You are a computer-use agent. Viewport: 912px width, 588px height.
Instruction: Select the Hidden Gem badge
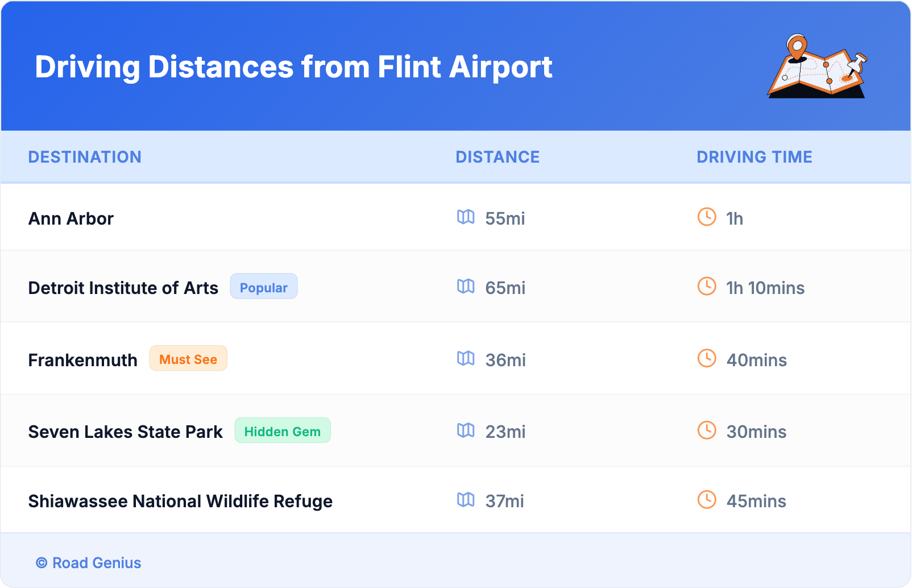(x=282, y=431)
